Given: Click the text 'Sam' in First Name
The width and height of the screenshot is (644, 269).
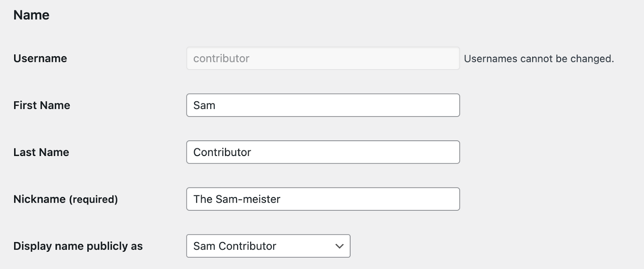Looking at the screenshot, I should [204, 105].
